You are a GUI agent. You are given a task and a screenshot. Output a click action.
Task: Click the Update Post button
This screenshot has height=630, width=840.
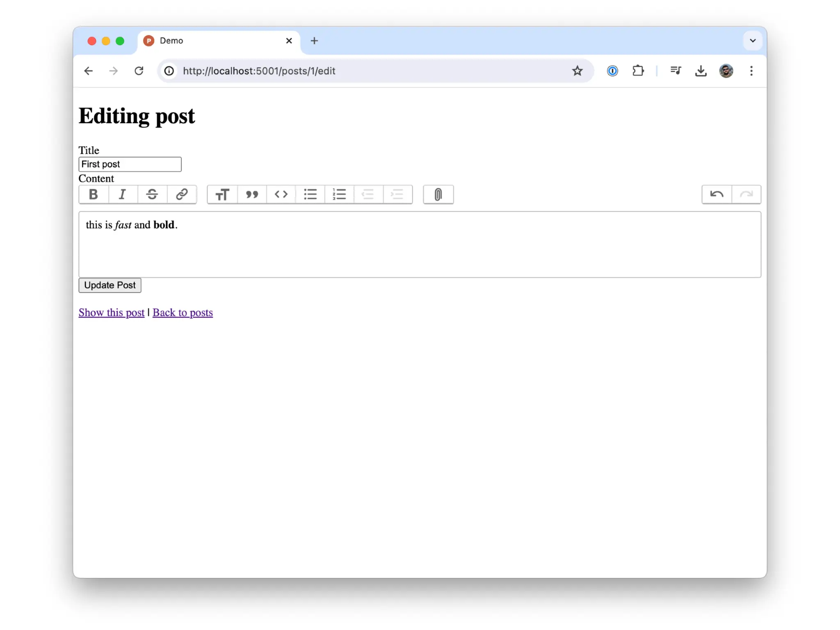coord(110,285)
